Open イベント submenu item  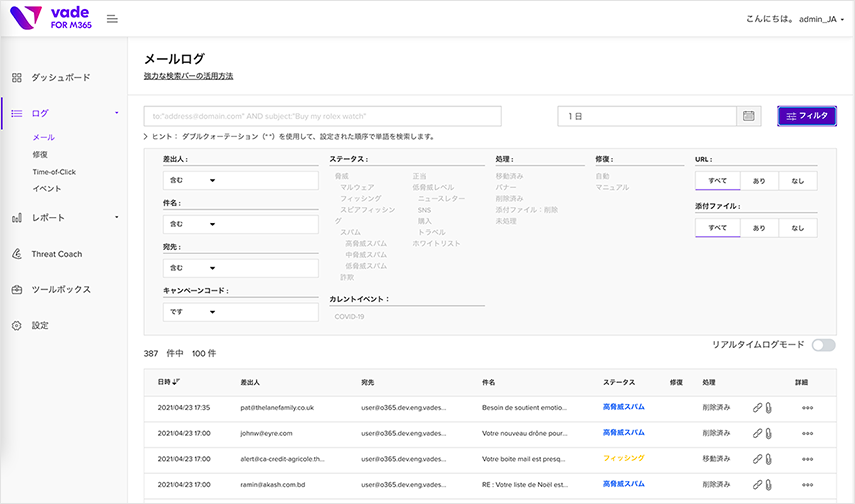point(47,189)
